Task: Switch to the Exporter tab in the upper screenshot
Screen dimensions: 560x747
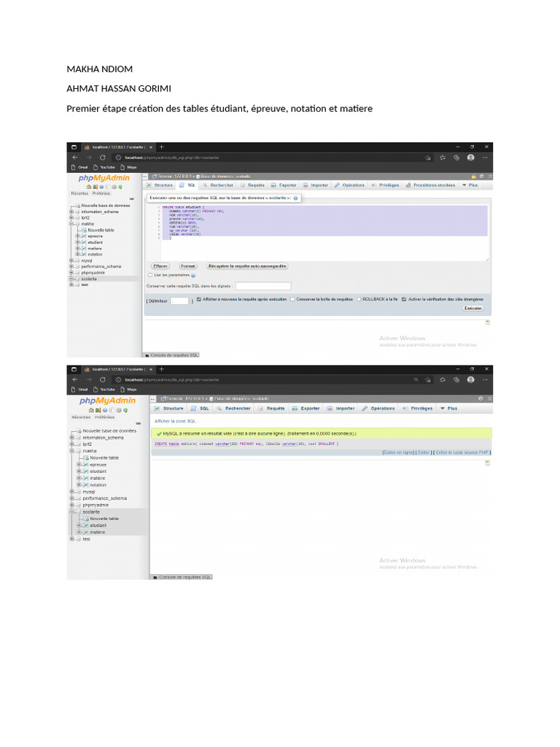Action: coord(284,185)
